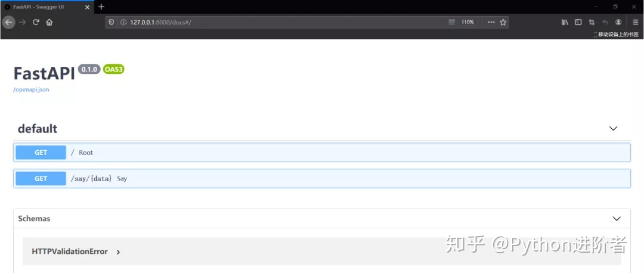The image size is (644, 273).
Task: Reload the page with the refresh icon
Action: pos(36,22)
